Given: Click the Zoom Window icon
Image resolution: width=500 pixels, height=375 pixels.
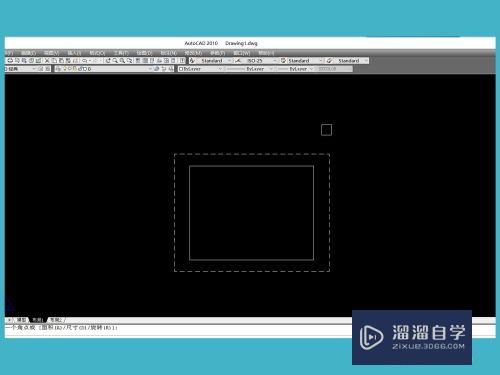Looking at the screenshot, I should click(x=123, y=61).
